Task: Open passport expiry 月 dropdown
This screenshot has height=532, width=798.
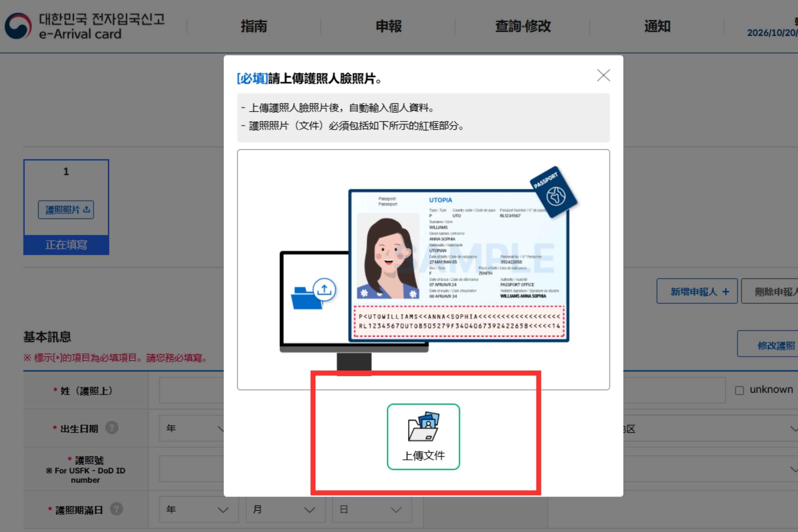Action: click(285, 510)
